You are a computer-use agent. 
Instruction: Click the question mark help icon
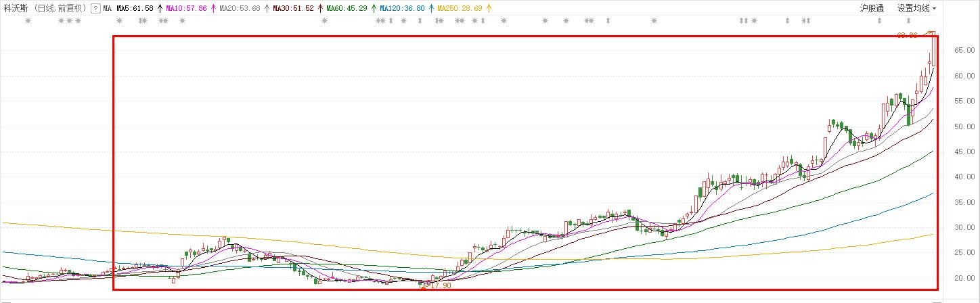pyautogui.click(x=95, y=9)
